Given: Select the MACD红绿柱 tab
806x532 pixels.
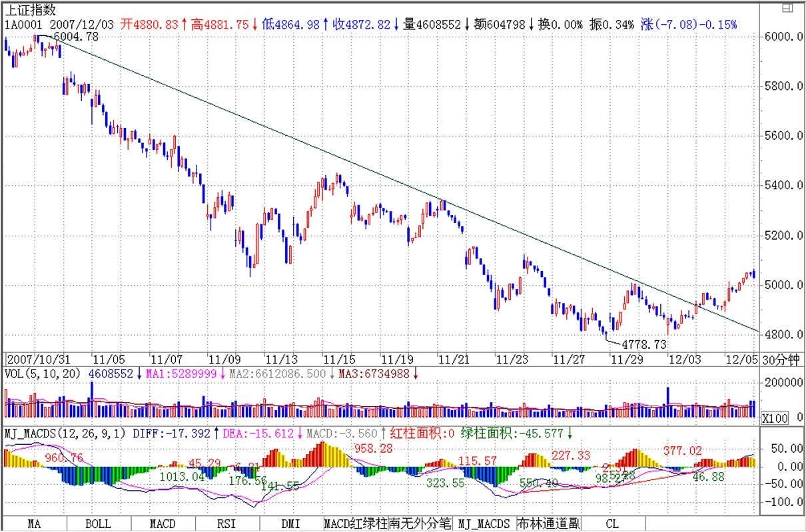Looking at the screenshot, I should click(x=355, y=523).
